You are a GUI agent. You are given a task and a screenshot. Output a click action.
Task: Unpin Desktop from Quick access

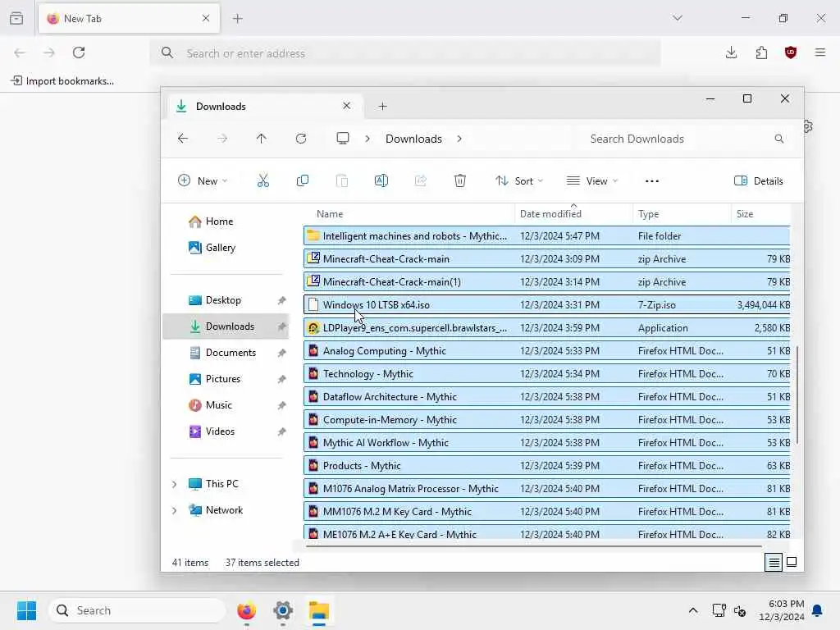282,300
